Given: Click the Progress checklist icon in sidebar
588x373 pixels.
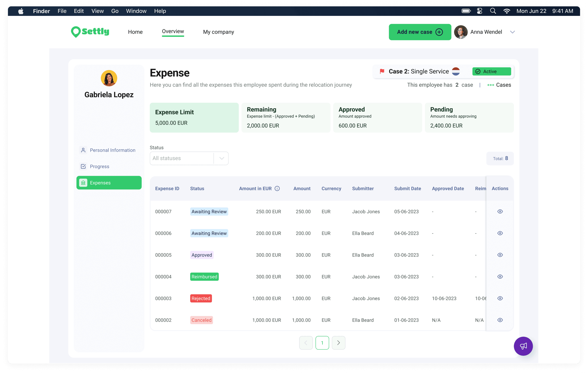Looking at the screenshot, I should click(83, 166).
